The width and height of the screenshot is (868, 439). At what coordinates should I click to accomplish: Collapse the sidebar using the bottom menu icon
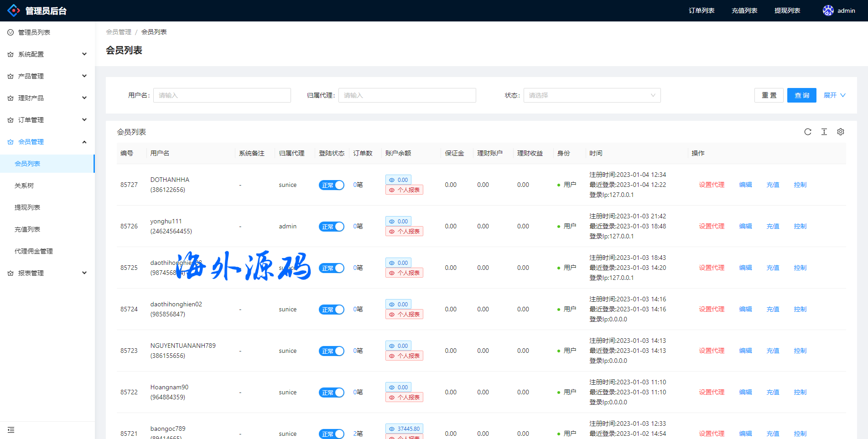(x=11, y=430)
